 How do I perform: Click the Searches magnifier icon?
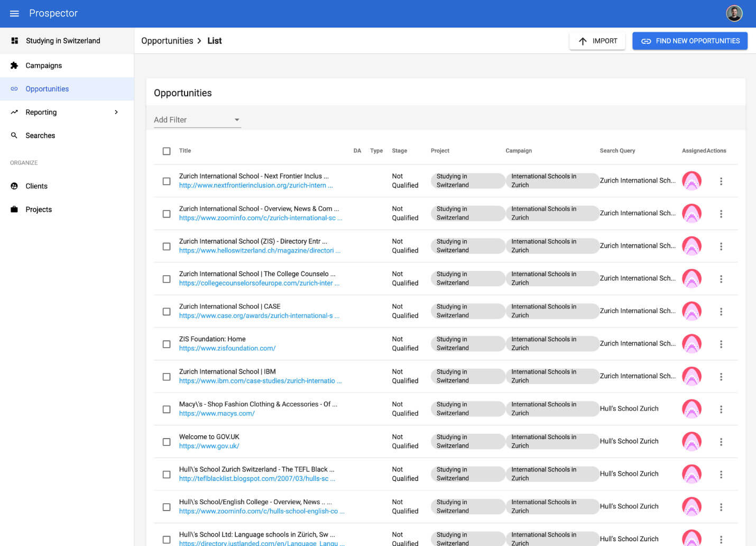coord(14,135)
